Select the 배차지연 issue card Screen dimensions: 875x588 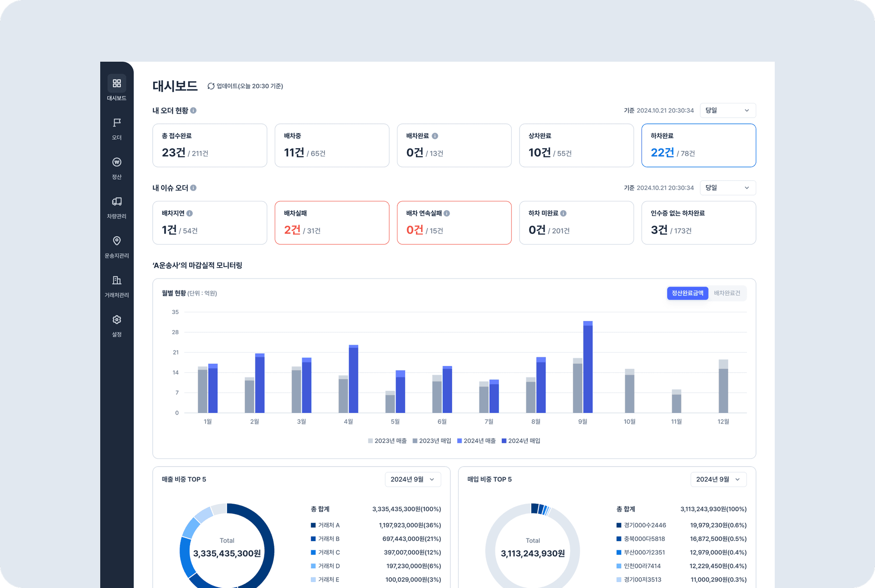pyautogui.click(x=210, y=223)
